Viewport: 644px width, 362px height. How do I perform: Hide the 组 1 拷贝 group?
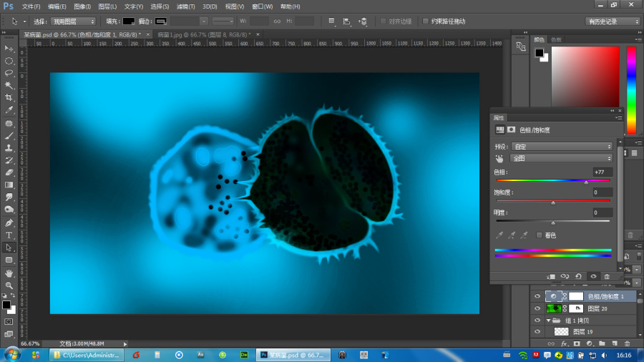coord(537,320)
